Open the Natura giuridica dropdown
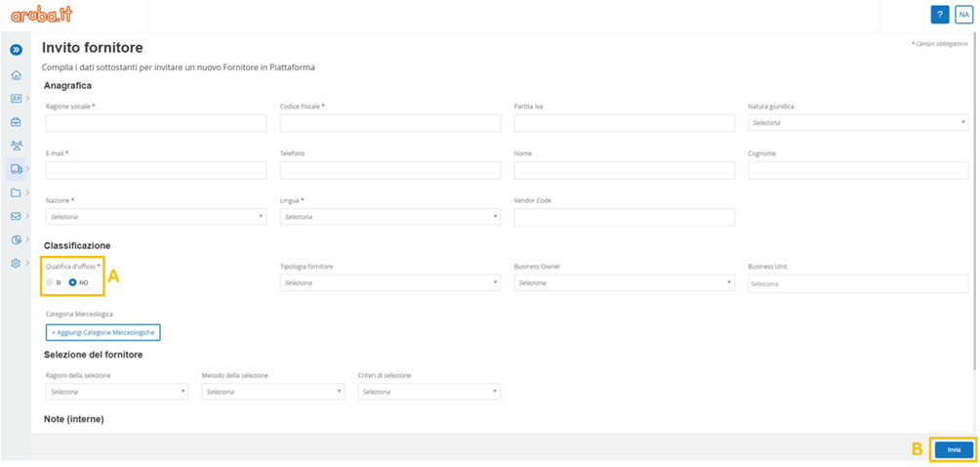The height and width of the screenshot is (467, 980). pyautogui.click(x=857, y=123)
